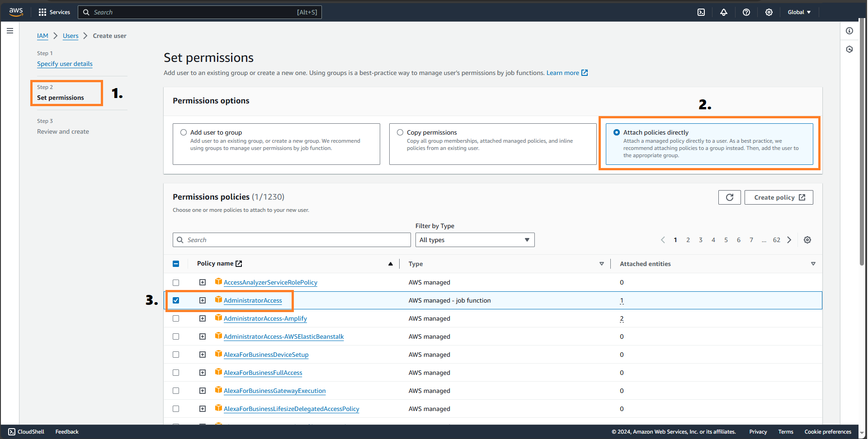
Task: Expand AdministratorAccess-Amplify policy details
Action: (203, 318)
